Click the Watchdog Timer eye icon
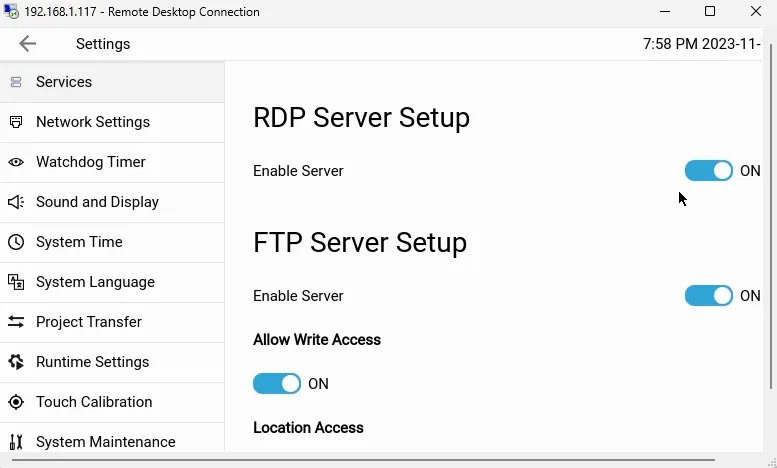 16,162
